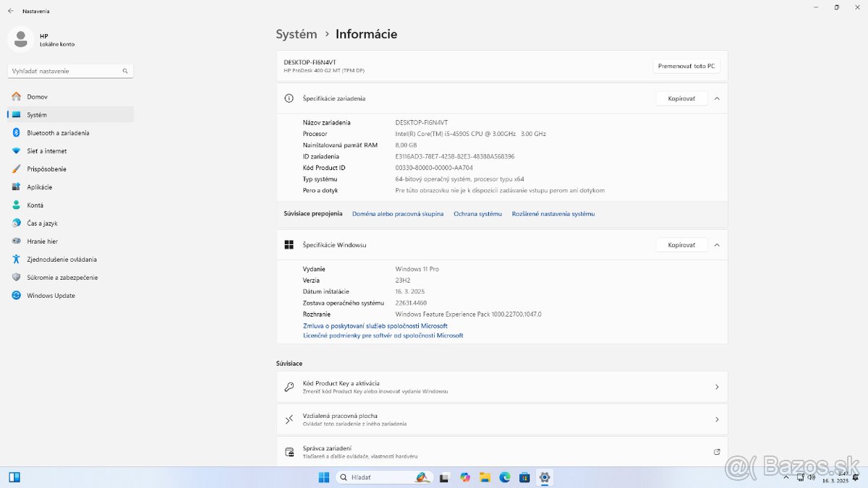Open the Rozšírené nastavenia systému link
This screenshot has height=488, width=868.
(x=553, y=213)
